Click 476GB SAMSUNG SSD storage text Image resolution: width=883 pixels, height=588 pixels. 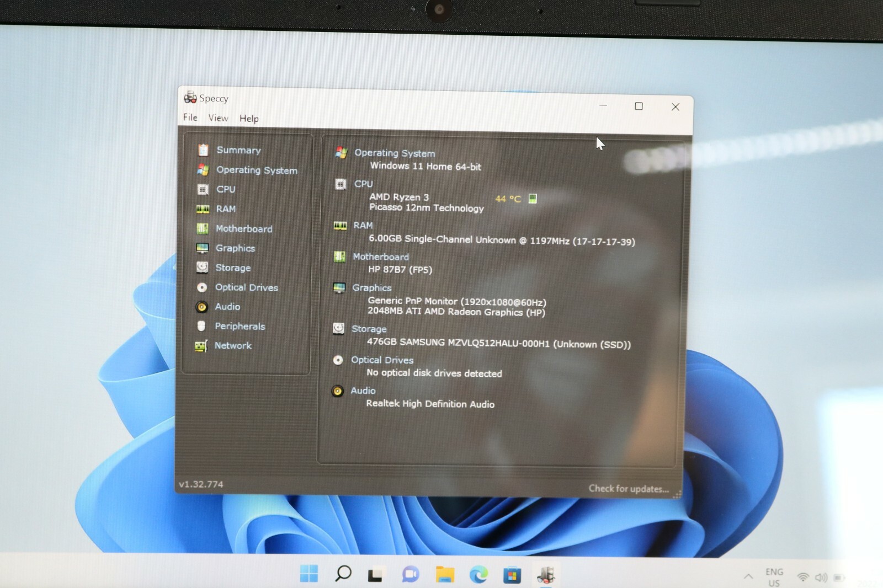(499, 343)
